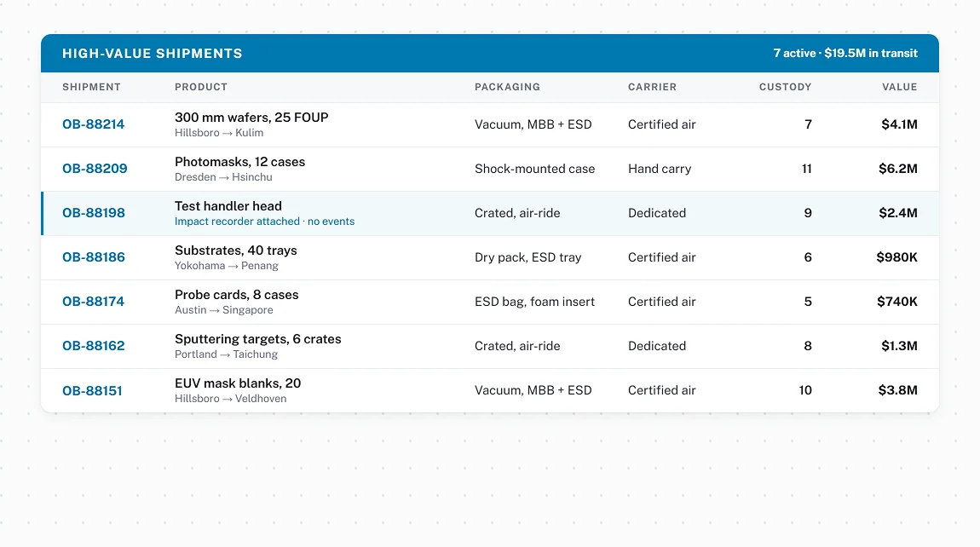The image size is (980, 547).
Task: Click the 'Hillsboro → Kulim' route
Action: [x=219, y=133]
